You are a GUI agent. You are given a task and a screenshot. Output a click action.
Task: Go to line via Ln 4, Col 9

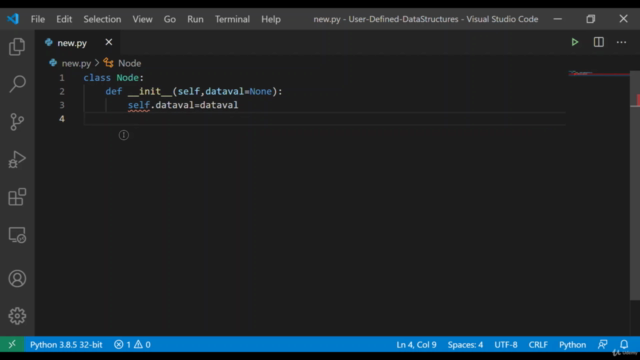point(416,344)
